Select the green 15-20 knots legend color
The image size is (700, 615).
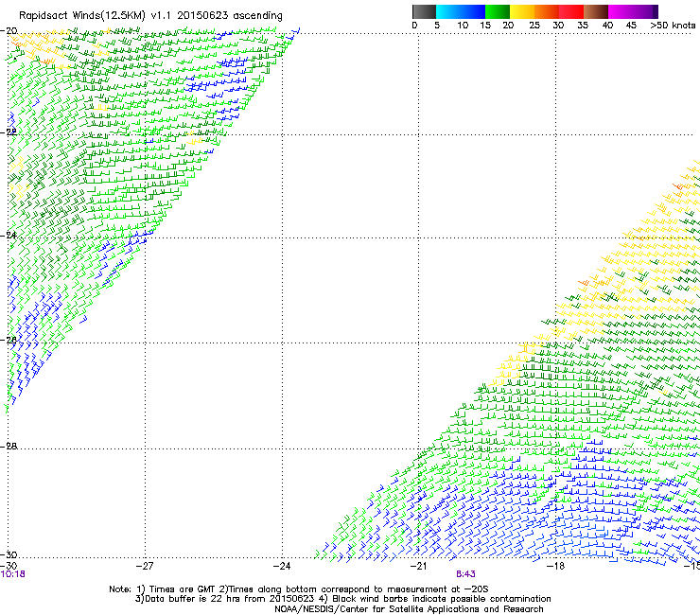click(x=498, y=11)
